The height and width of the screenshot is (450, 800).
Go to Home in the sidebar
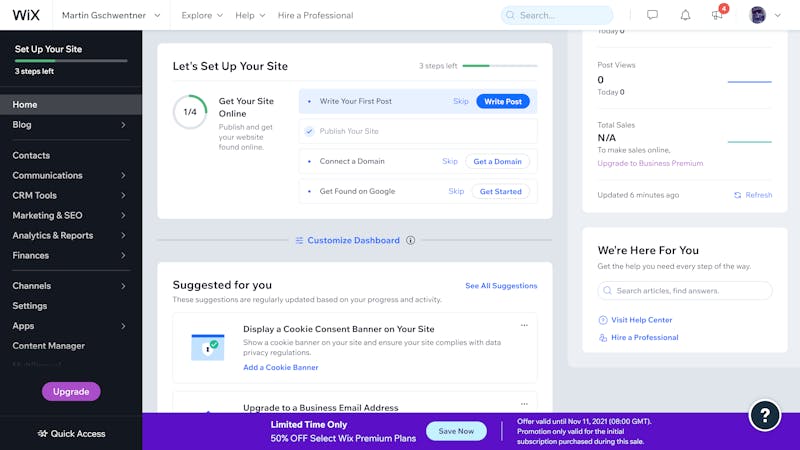[71, 104]
